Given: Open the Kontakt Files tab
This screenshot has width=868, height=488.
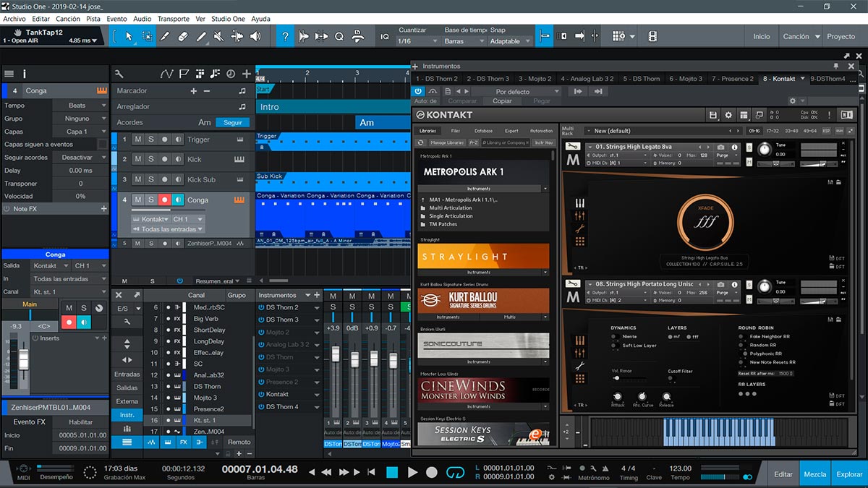Looking at the screenshot, I should (x=455, y=131).
